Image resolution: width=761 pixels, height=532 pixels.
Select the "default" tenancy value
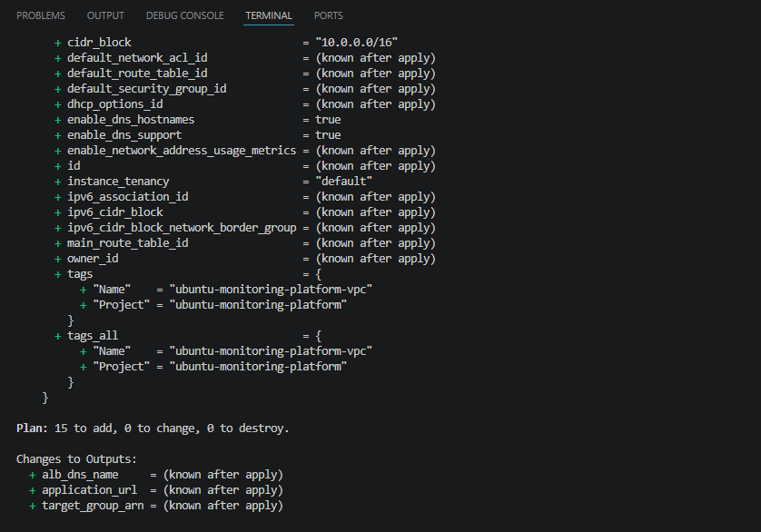[x=343, y=182]
